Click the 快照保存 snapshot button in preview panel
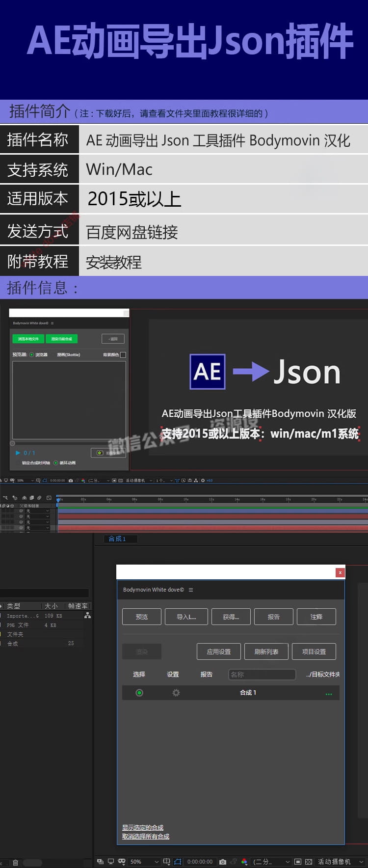 108,453
